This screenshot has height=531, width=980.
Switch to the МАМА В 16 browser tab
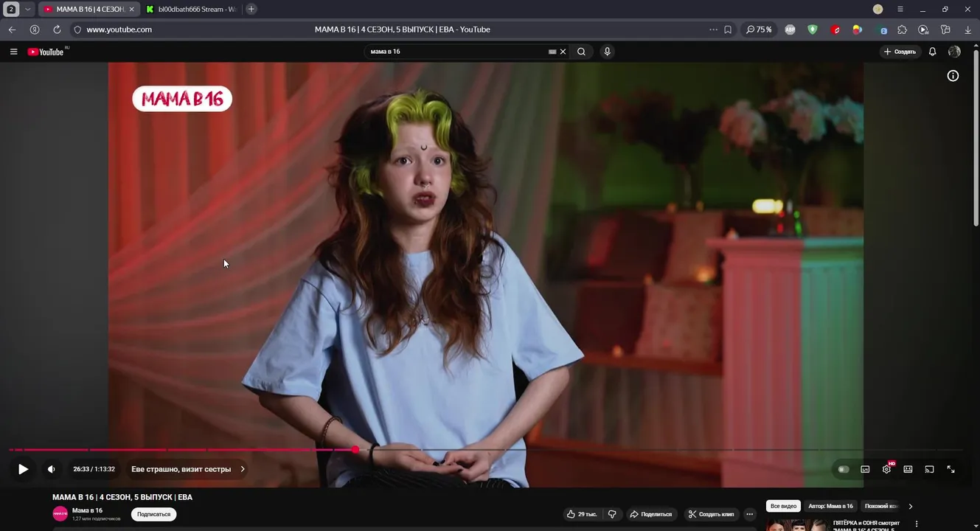88,9
